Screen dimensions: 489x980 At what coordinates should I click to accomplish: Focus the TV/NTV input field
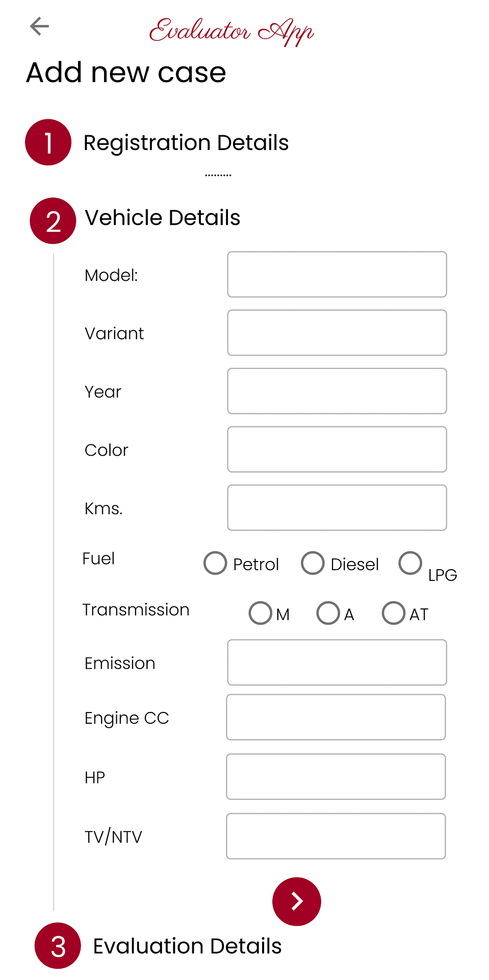pos(336,837)
